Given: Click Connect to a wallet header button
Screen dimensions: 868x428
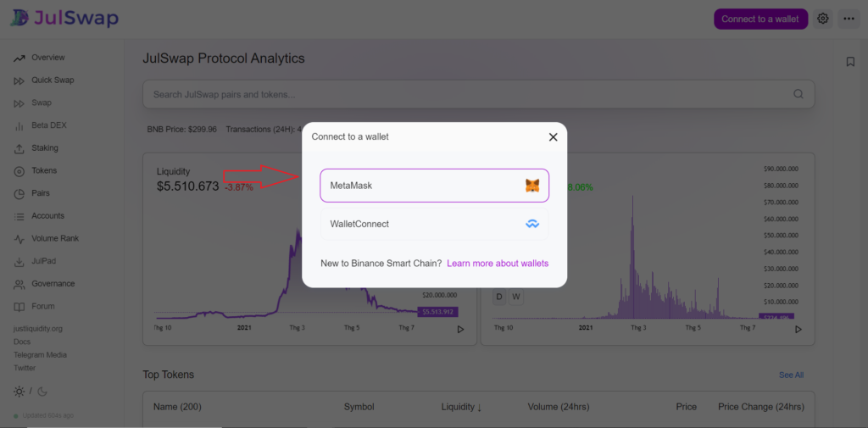Looking at the screenshot, I should 760,19.
